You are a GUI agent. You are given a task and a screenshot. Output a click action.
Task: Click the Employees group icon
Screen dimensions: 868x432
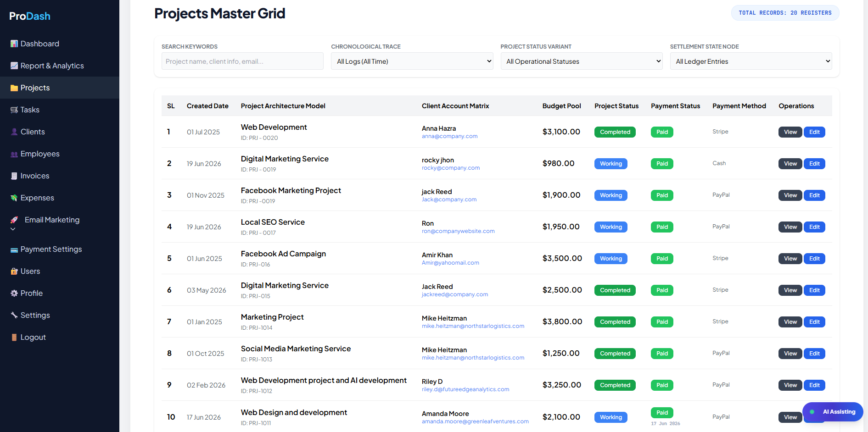[x=14, y=154]
